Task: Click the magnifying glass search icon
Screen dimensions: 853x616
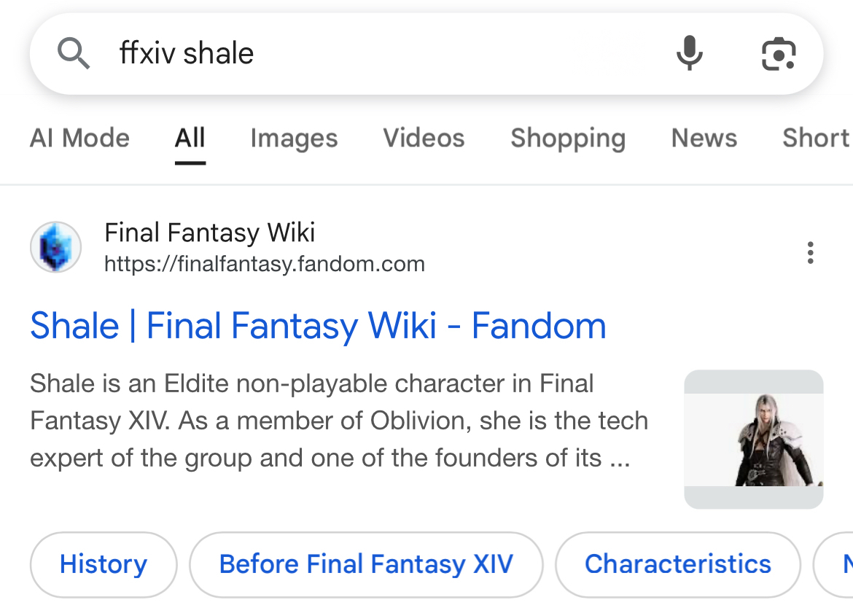Action: point(74,54)
